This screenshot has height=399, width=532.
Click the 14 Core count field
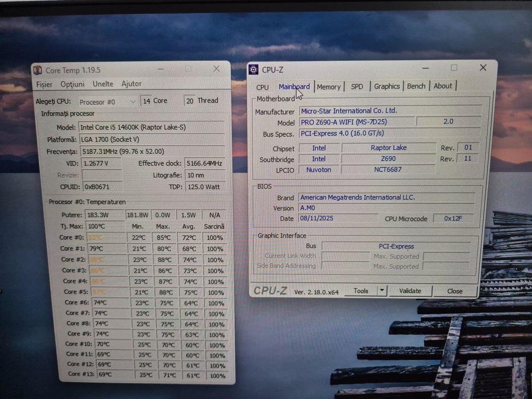(x=146, y=101)
